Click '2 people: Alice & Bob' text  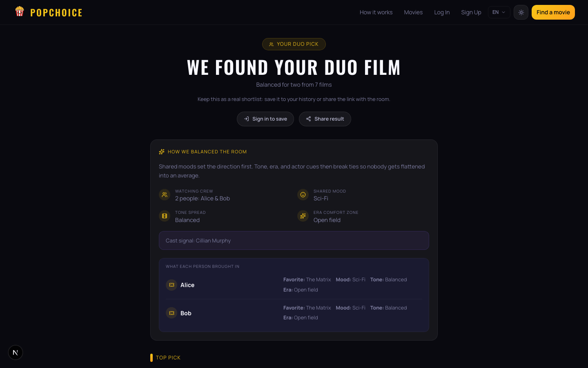click(x=203, y=198)
